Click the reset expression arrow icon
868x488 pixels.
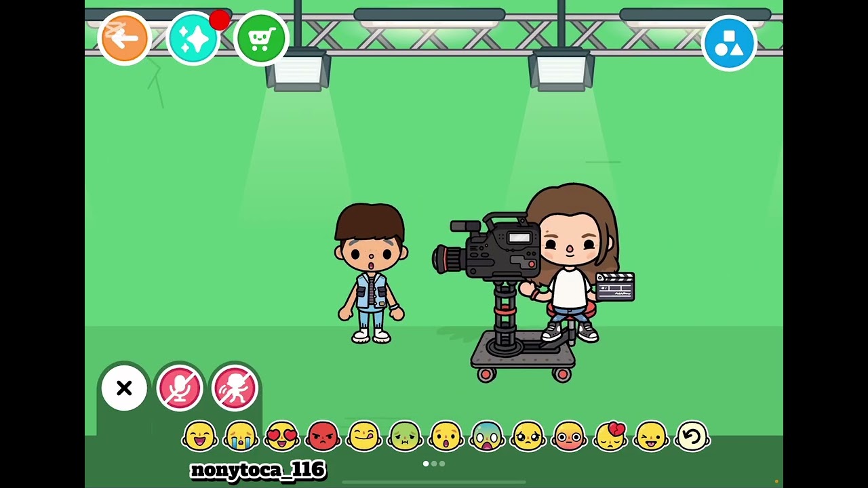tap(692, 436)
